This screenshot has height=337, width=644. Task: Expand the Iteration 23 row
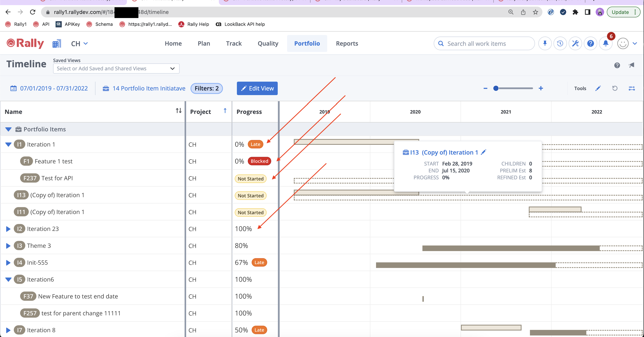click(x=8, y=229)
